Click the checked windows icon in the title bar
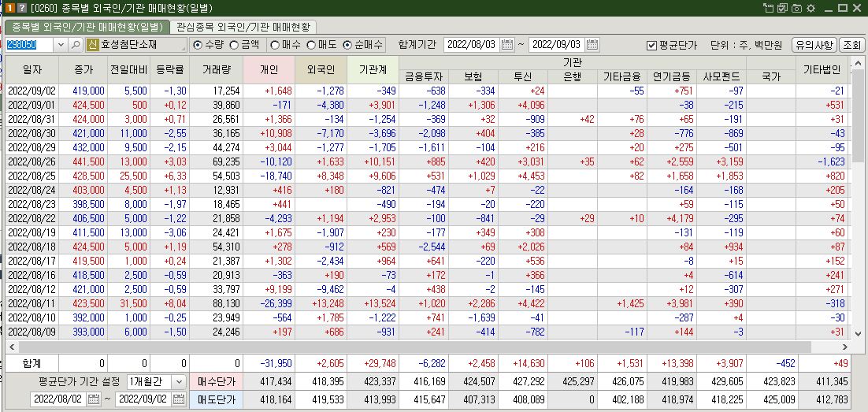 pos(781,9)
